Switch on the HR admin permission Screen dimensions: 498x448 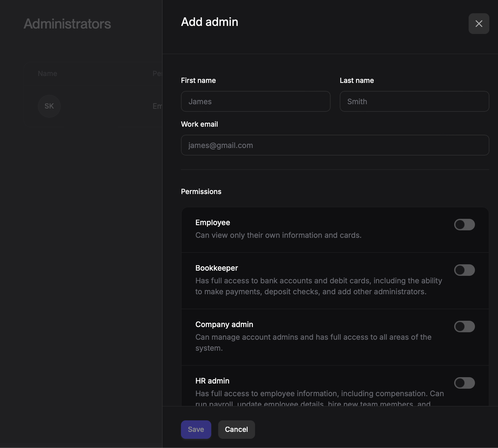click(x=464, y=383)
